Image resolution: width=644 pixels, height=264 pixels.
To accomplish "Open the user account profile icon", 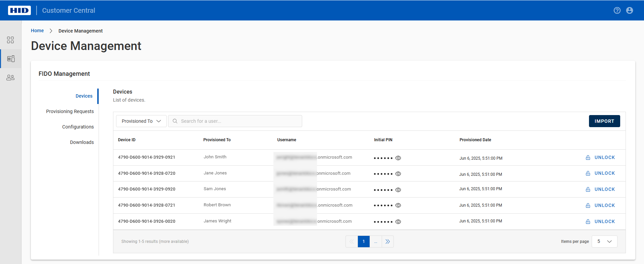I will coord(630,10).
